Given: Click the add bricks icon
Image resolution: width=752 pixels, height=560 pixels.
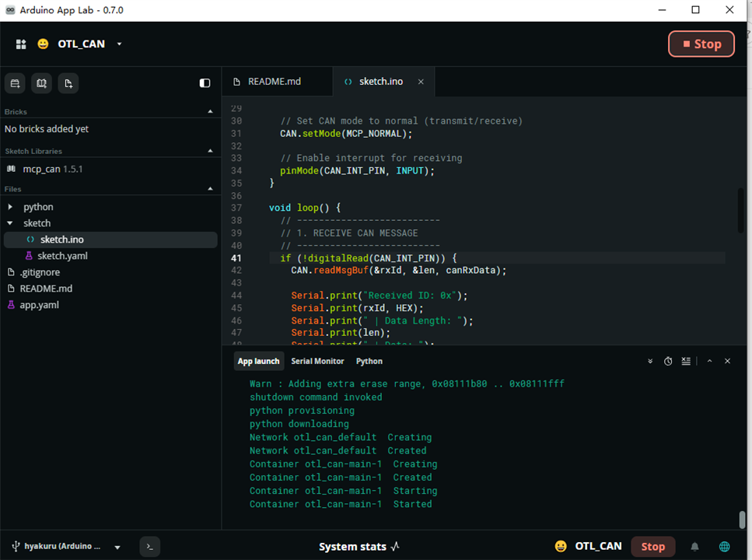Looking at the screenshot, I should click(15, 83).
